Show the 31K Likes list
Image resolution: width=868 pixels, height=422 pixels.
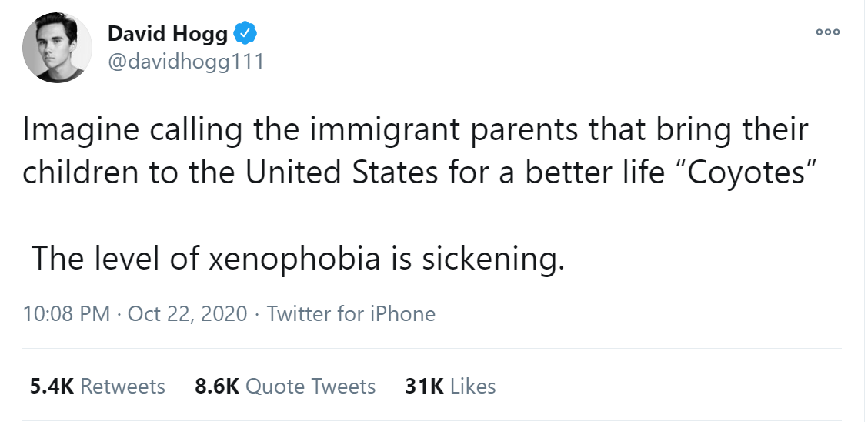450,386
